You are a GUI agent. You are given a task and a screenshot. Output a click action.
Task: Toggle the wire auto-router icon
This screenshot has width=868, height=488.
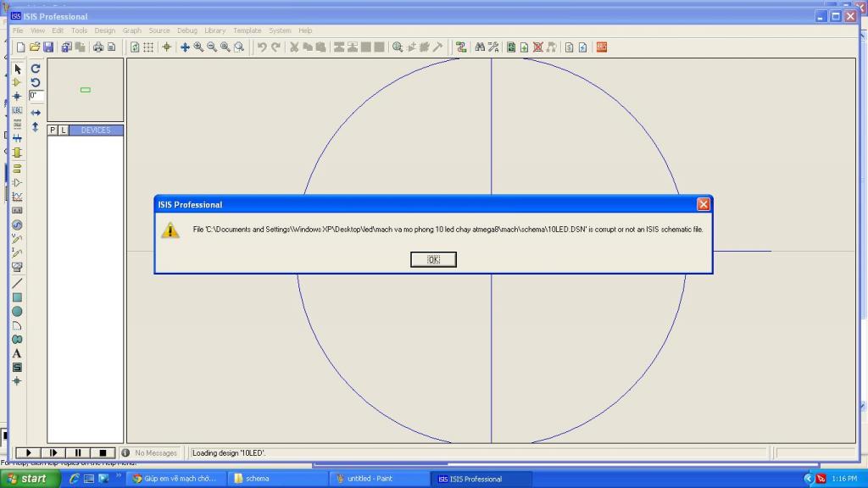point(461,47)
